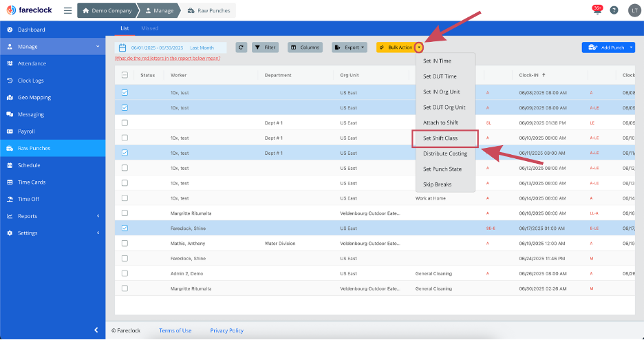Open Messaging in sidebar
The image size is (644, 340).
[x=52, y=114]
